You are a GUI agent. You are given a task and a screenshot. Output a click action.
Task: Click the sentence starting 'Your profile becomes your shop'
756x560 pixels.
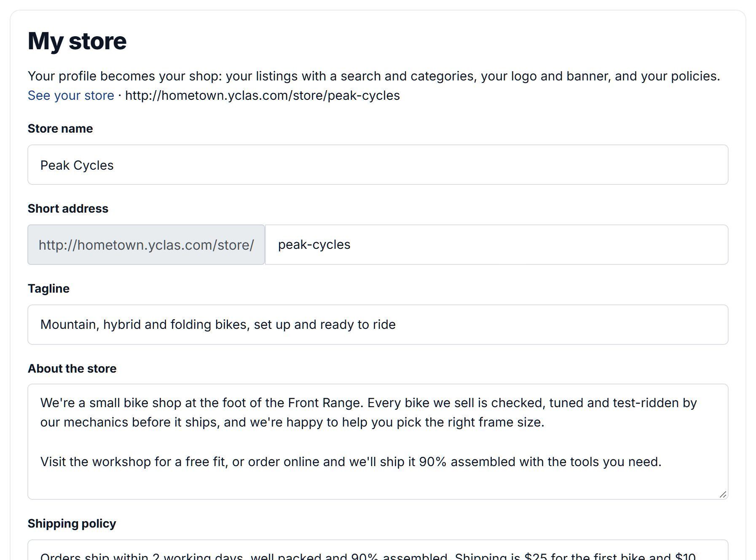pos(374,76)
